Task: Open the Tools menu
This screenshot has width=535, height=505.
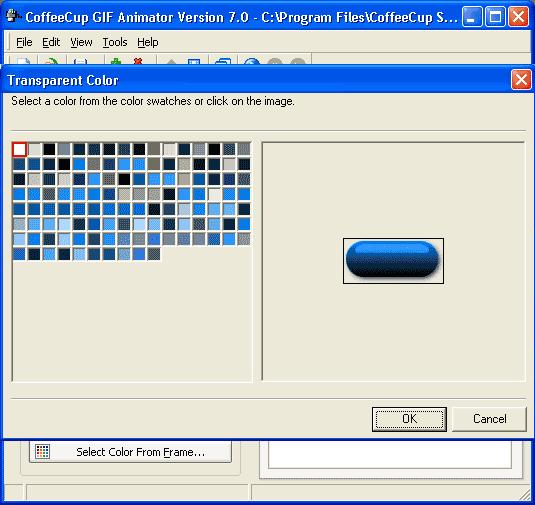Action: tap(115, 42)
